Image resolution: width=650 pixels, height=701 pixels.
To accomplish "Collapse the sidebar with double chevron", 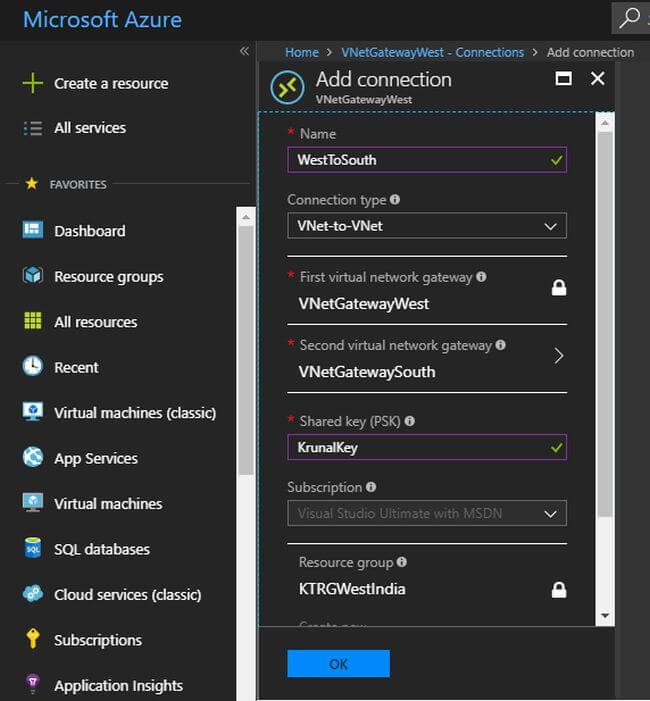I will click(x=244, y=51).
